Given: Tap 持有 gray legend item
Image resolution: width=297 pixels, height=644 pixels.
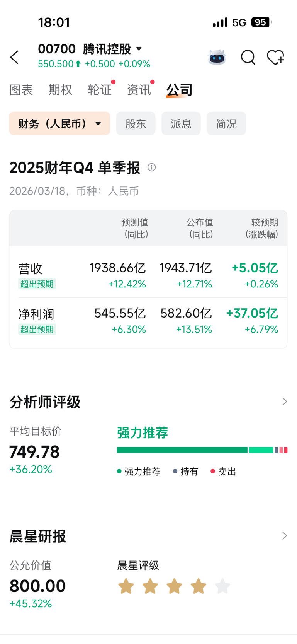Looking at the screenshot, I should pyautogui.click(x=185, y=471).
